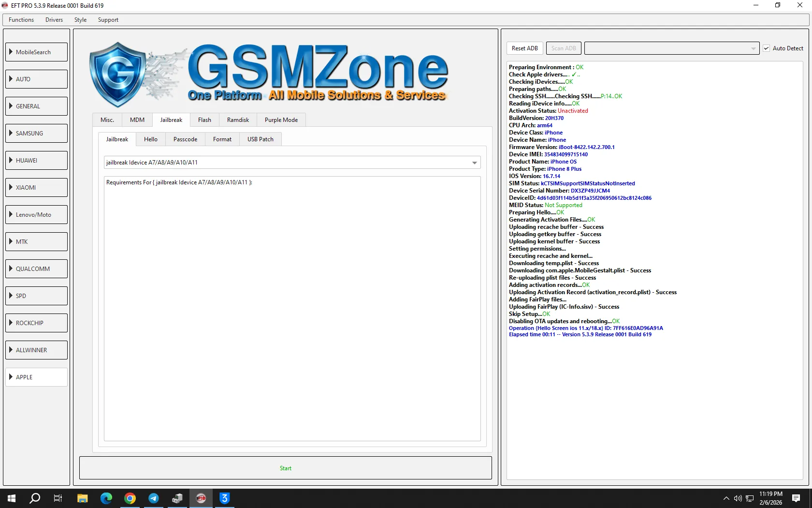Open Google Chrome from the taskbar
This screenshot has width=812, height=508.
pyautogui.click(x=130, y=498)
